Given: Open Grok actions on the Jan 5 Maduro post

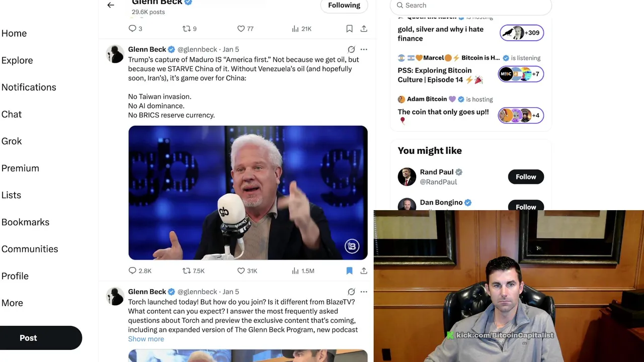Looking at the screenshot, I should coord(351,49).
